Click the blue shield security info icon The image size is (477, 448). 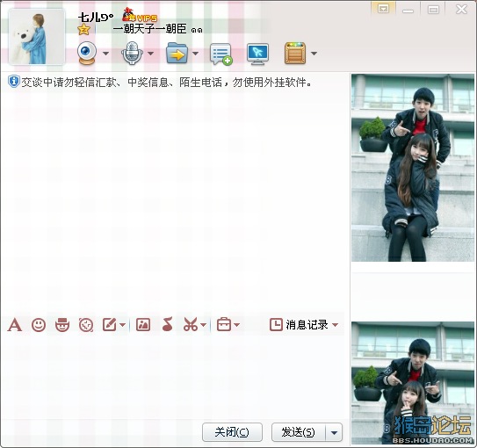[14, 82]
